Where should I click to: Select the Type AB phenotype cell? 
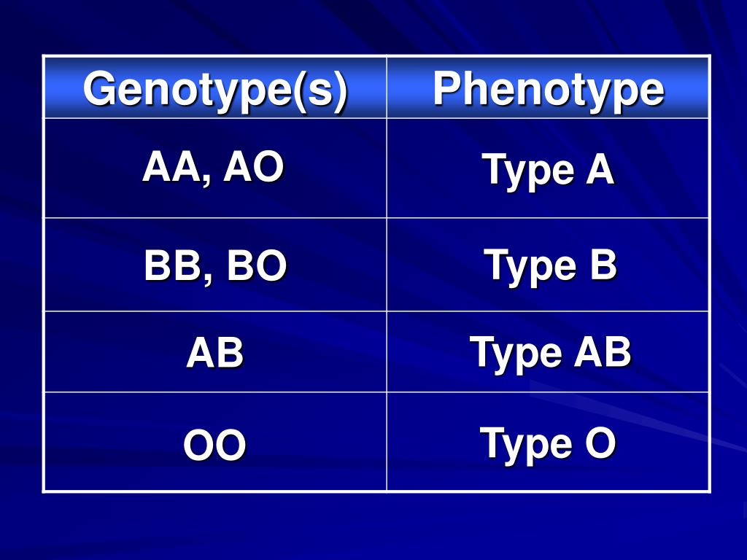tap(548, 352)
